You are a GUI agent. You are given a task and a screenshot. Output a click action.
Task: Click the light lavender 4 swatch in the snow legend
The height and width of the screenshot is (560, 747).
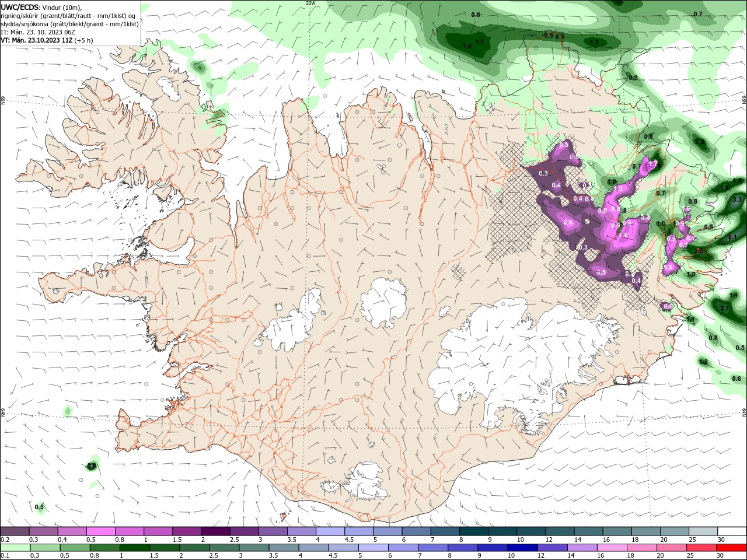tap(330, 531)
